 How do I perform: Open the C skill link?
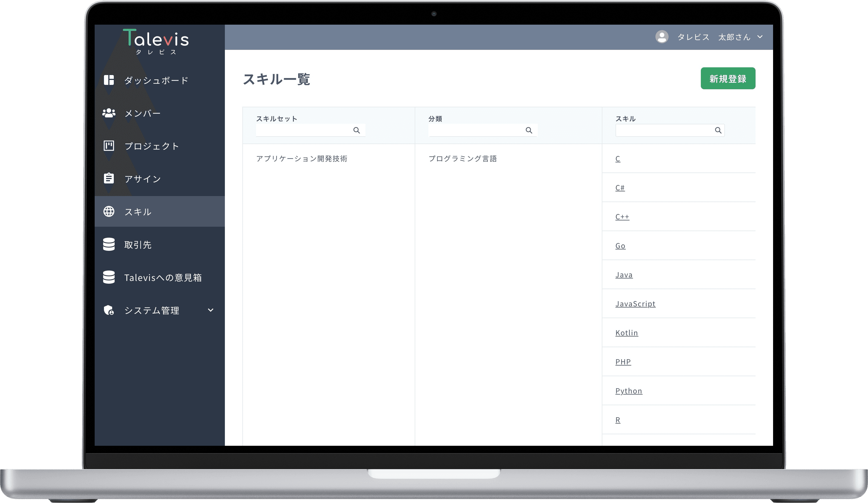pos(618,159)
